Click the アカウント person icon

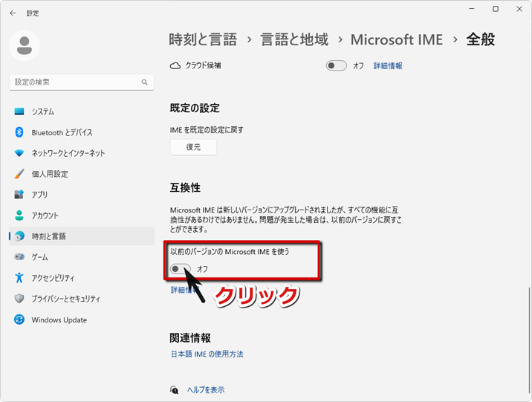coord(19,215)
